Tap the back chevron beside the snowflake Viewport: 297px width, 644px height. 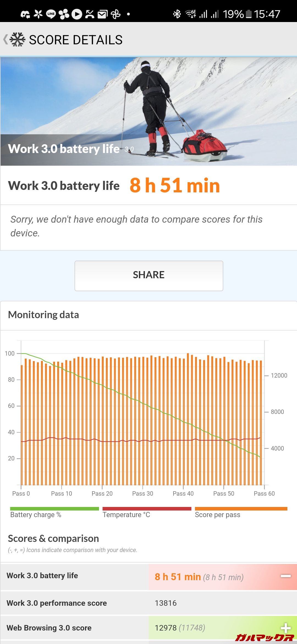pyautogui.click(x=5, y=39)
